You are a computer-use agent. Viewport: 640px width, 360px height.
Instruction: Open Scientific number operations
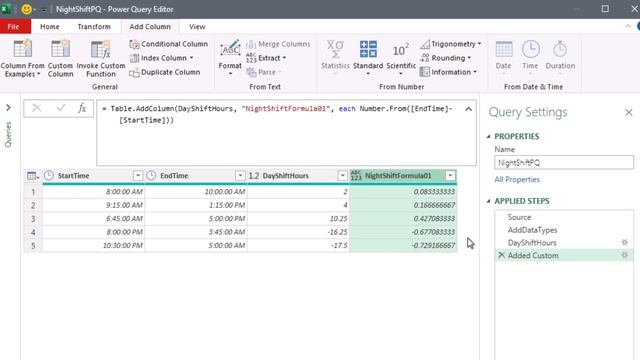coord(401,58)
